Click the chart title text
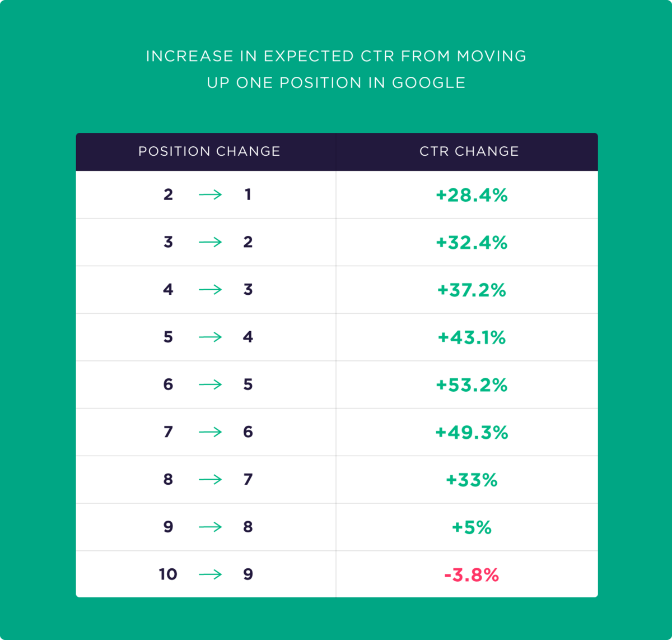This screenshot has width=672, height=640. [336, 69]
